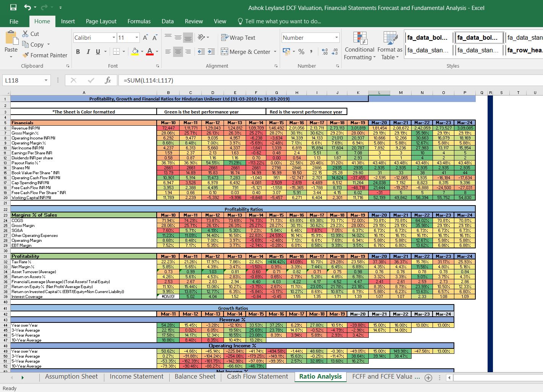Click Insert Function fx icon

coord(108,80)
